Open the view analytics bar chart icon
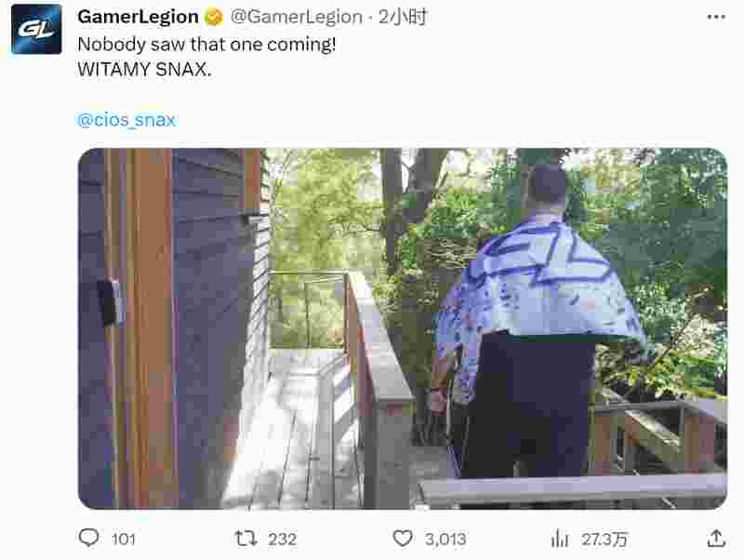 pyautogui.click(x=560, y=539)
